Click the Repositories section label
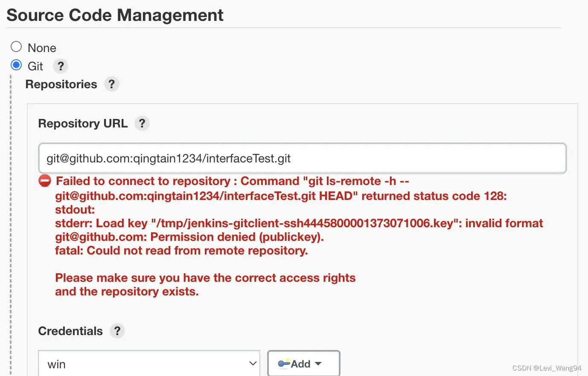 tap(61, 84)
